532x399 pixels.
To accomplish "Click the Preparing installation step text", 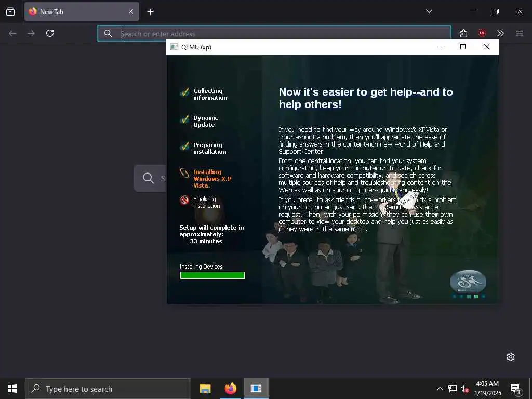I will click(x=209, y=149).
